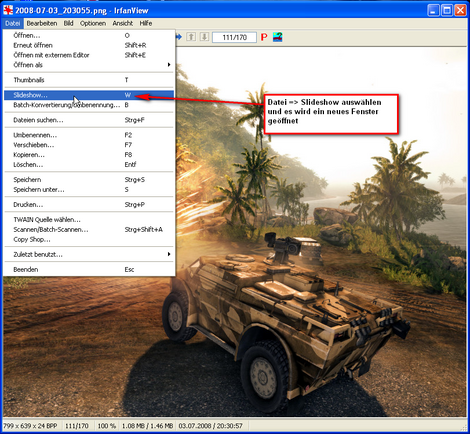Click the Speichern menu entry
This screenshot has width=470, height=434.
coord(89,180)
